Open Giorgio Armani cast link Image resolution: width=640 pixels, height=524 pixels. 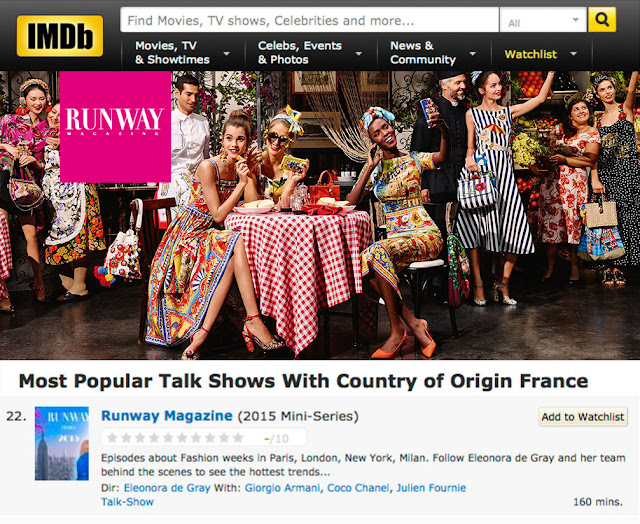[282, 488]
